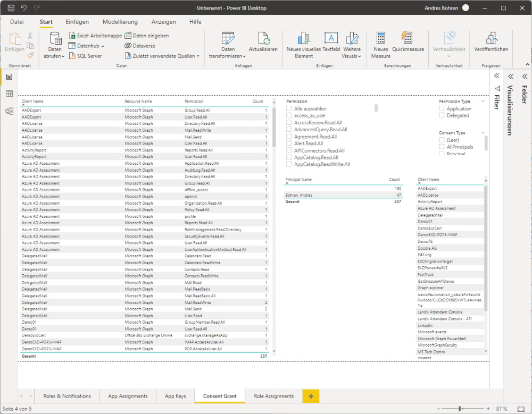This screenshot has width=532, height=414.
Task: Open Daten transformieren query editor
Action: coord(227,45)
